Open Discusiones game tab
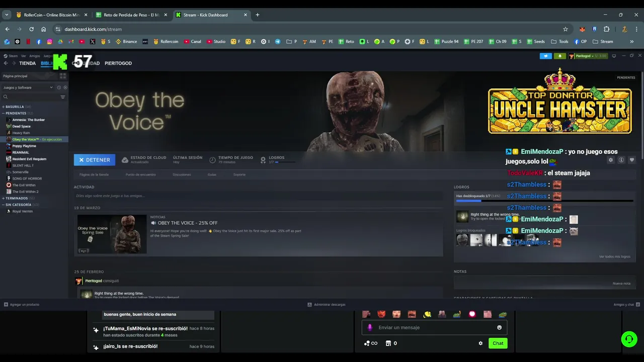The width and height of the screenshot is (644, 362). (x=182, y=174)
